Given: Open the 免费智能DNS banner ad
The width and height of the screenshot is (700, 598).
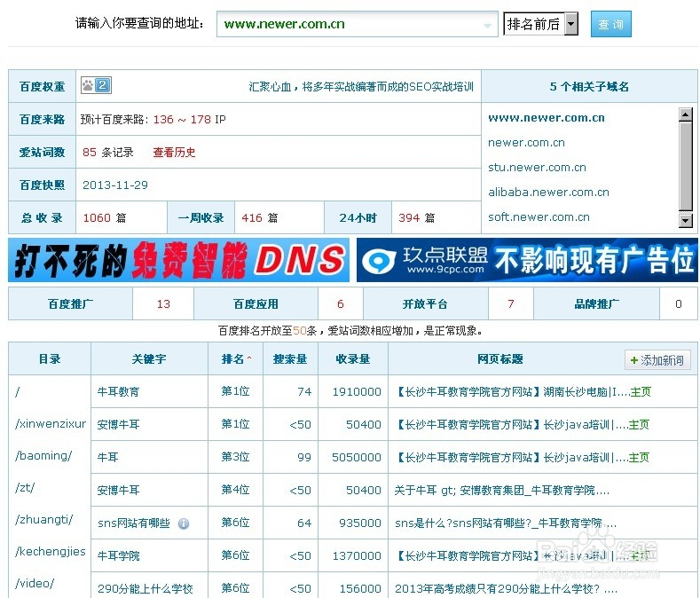Looking at the screenshot, I should (x=178, y=260).
